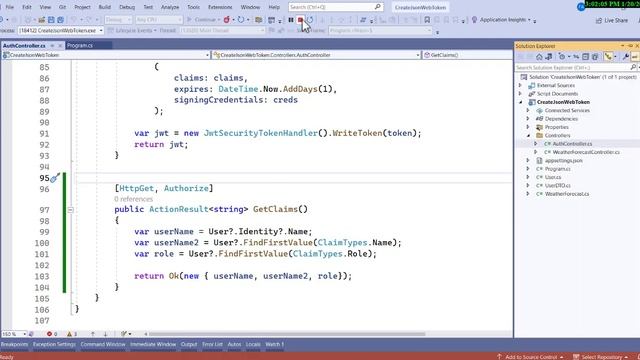Expand the Dependencies node

(x=528, y=119)
